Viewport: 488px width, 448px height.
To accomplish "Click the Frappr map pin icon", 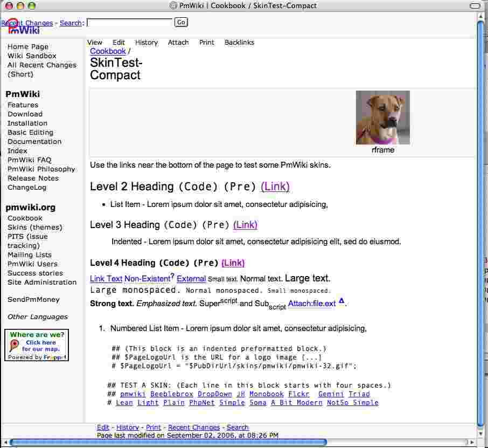I will 14,345.
